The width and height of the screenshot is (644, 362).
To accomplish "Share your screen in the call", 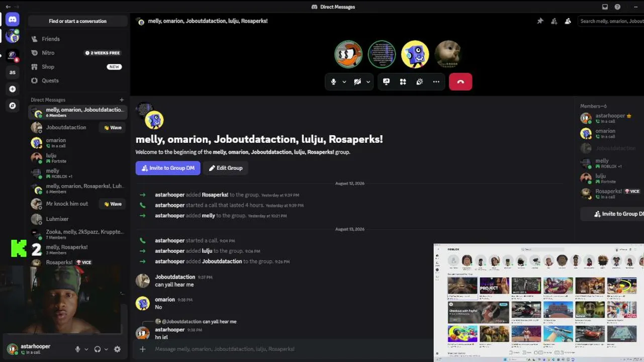I will tap(386, 81).
